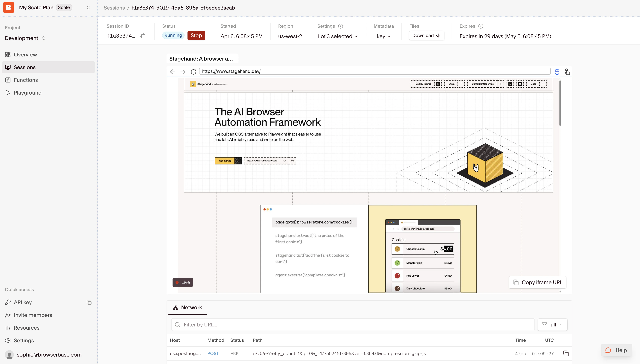Image resolution: width=640 pixels, height=364 pixels.
Task: Toggle mouse control icon in browser bar
Action: coord(557,72)
